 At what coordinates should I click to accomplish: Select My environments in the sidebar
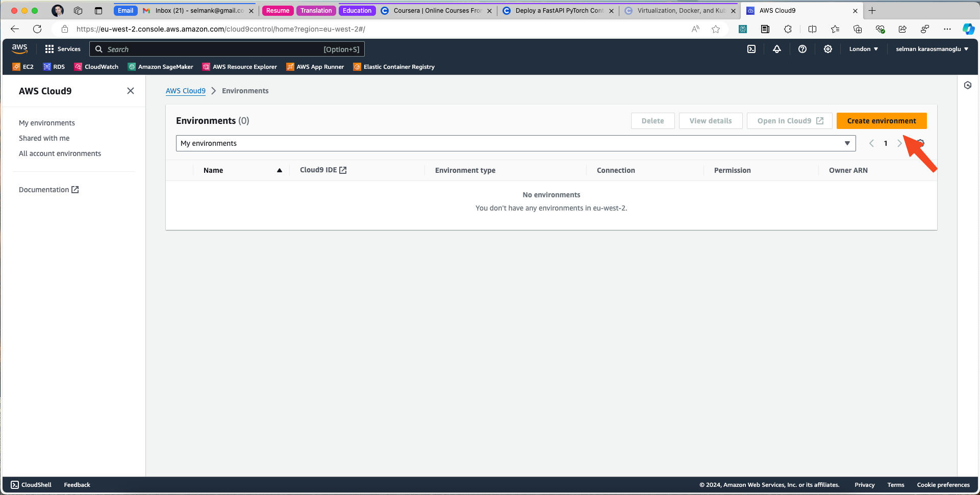(x=47, y=123)
